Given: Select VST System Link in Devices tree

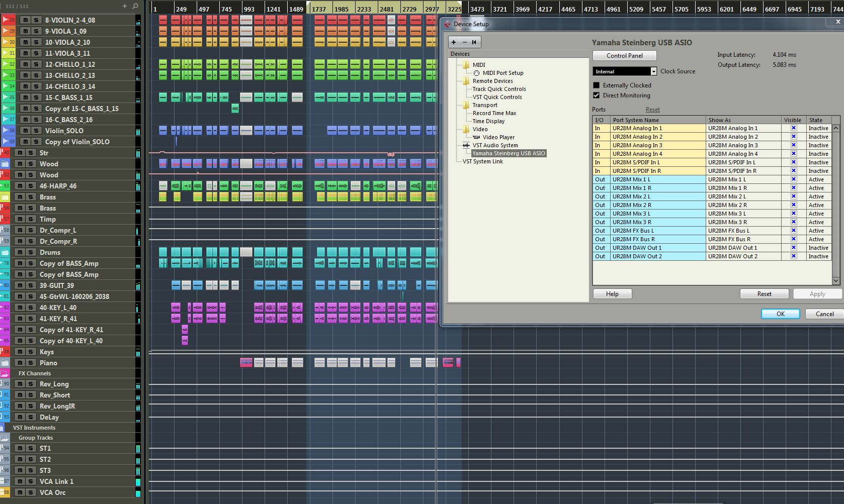Looking at the screenshot, I should 482,161.
